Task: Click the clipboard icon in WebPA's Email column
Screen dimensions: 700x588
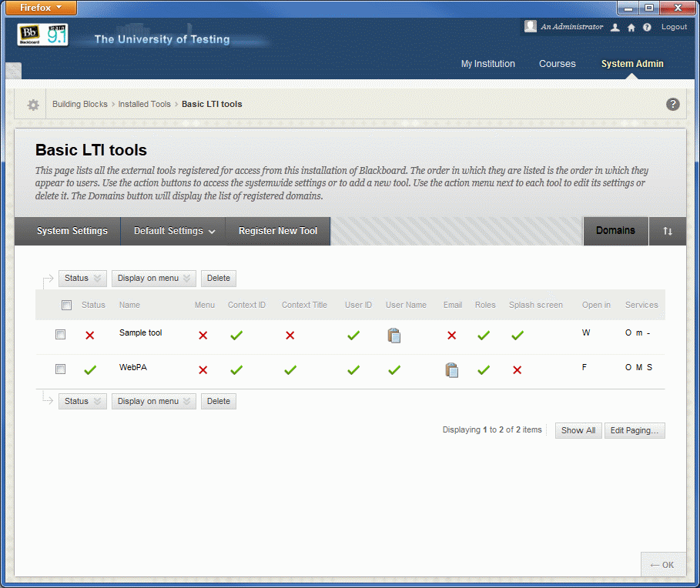Action: tap(452, 369)
